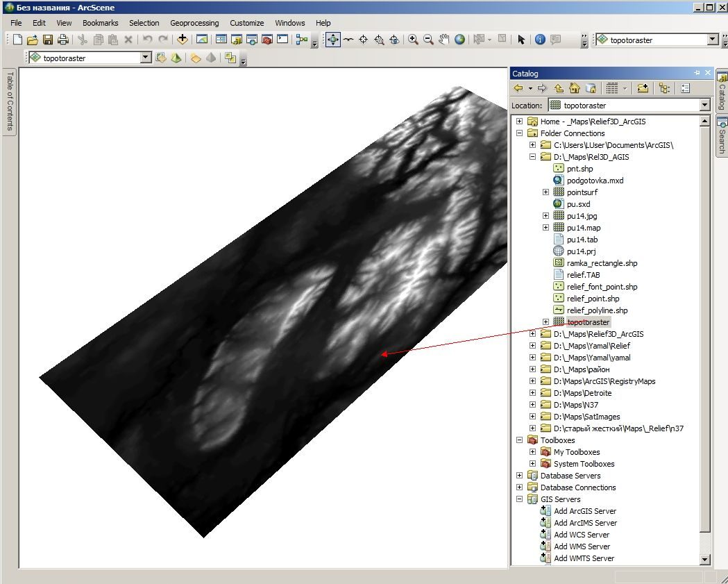Open the view-mode dropdown arrow in Catalog
The height and width of the screenshot is (584, 728).
pos(625,87)
